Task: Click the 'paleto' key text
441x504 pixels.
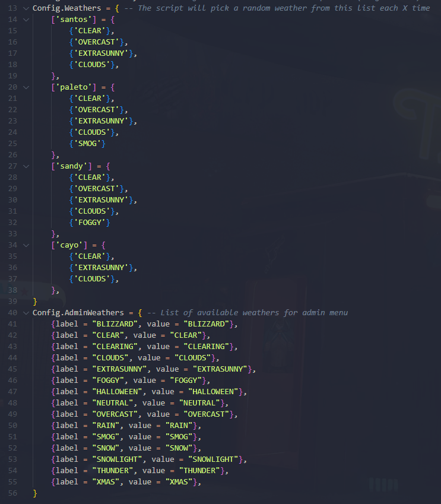Action: pos(74,87)
